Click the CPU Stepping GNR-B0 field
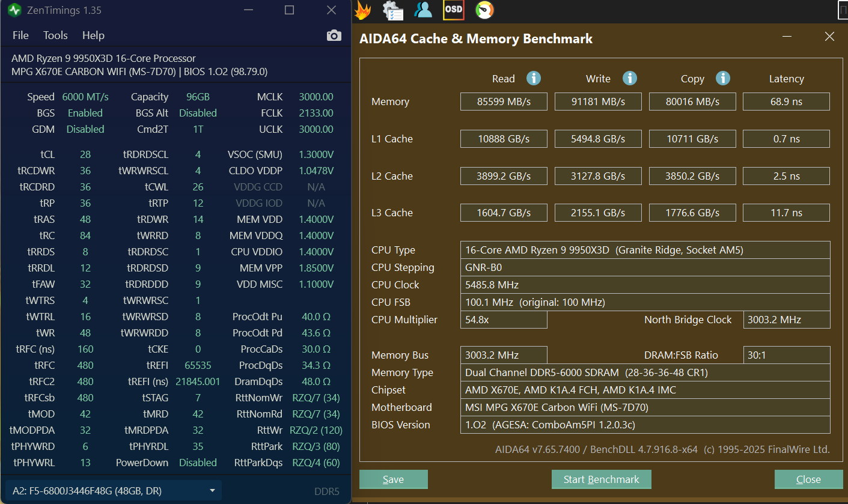 (645, 267)
